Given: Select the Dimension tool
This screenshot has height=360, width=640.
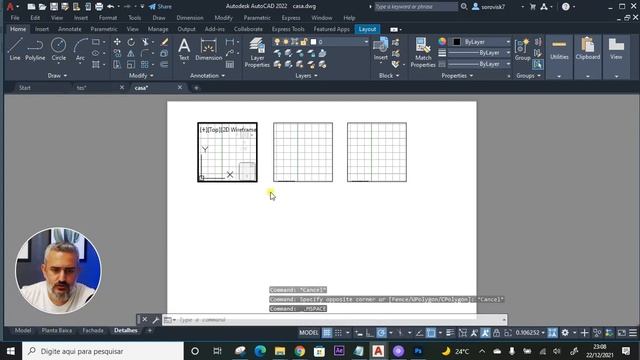Looking at the screenshot, I should tap(209, 49).
